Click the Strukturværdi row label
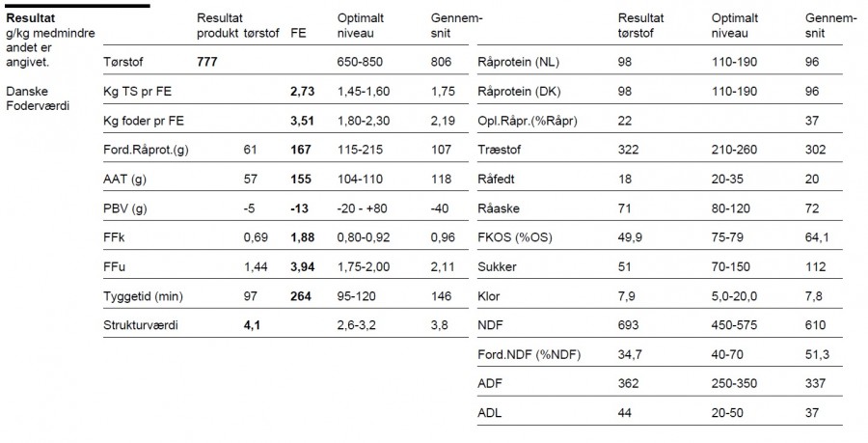Image resolution: width=868 pixels, height=443 pixels. click(x=137, y=325)
